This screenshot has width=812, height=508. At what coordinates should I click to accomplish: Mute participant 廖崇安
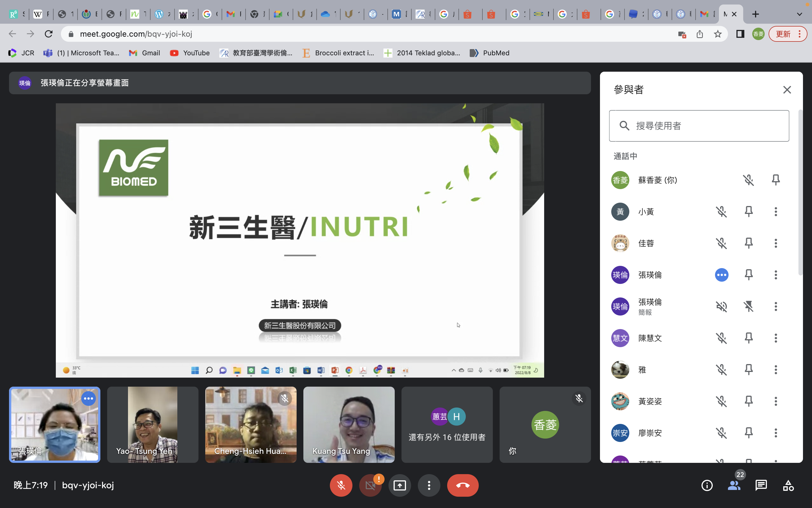pyautogui.click(x=721, y=433)
